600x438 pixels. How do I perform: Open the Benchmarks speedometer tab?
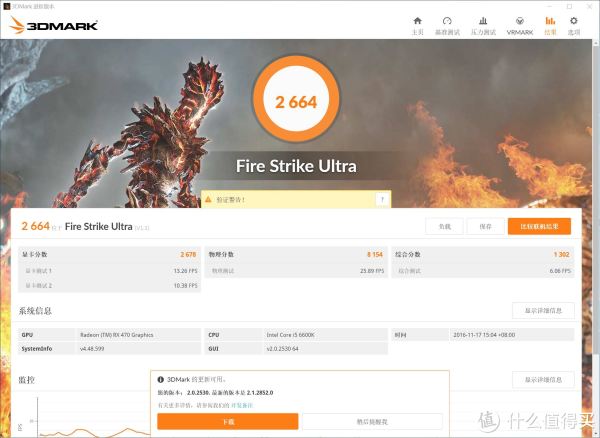pos(447,26)
